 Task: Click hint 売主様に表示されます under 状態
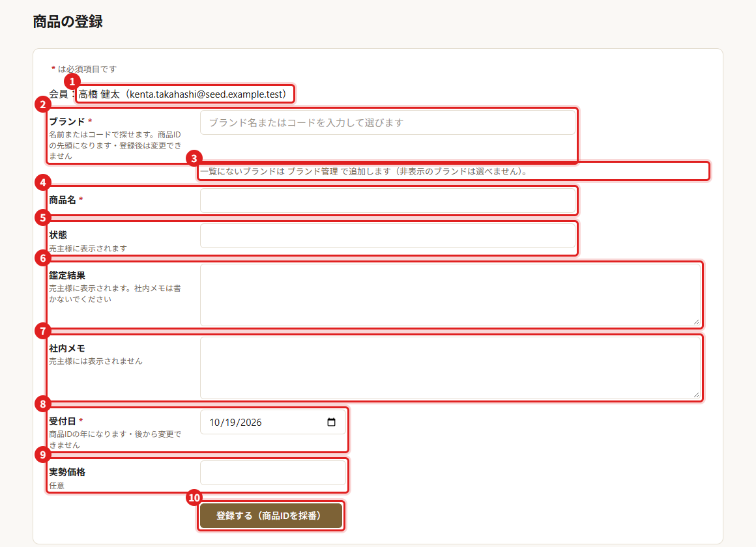[x=88, y=248]
